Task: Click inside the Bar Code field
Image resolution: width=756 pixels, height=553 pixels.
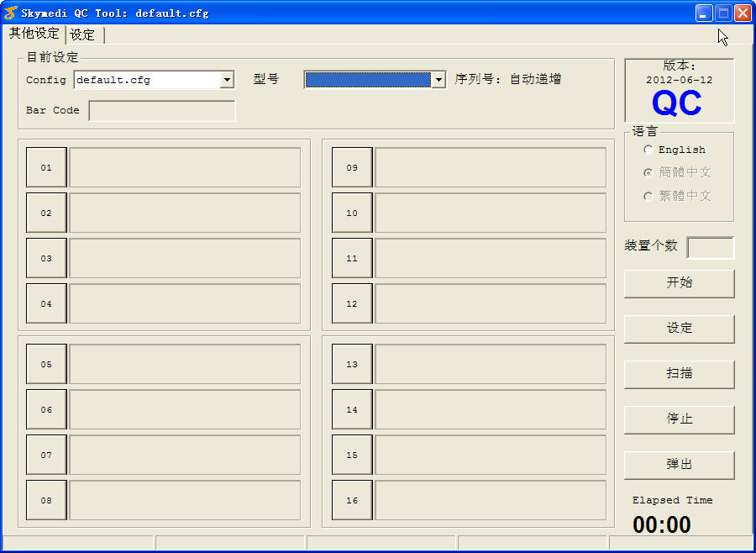Action: [x=162, y=110]
